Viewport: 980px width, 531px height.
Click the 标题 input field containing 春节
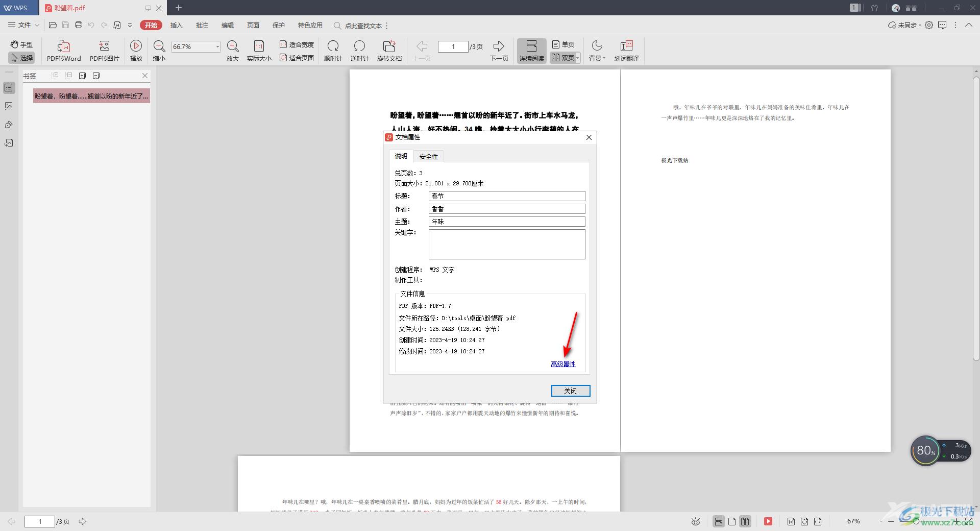point(507,196)
